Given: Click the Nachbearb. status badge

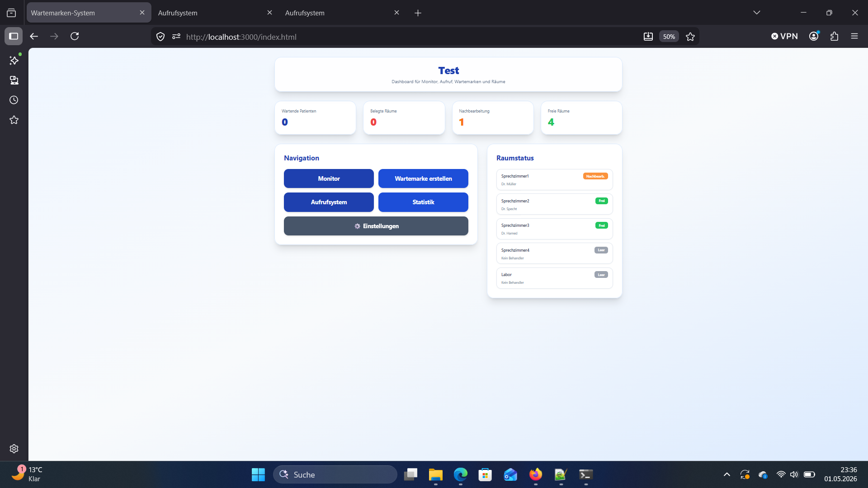Looking at the screenshot, I should [595, 176].
